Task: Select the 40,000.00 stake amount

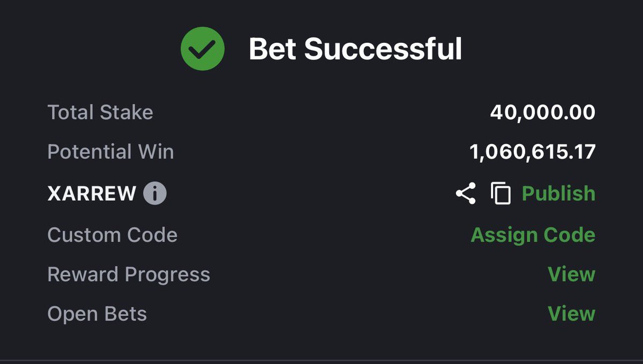Action: [x=542, y=112]
